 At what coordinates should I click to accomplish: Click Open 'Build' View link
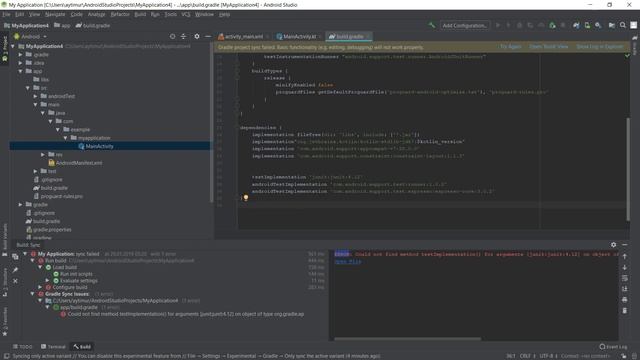click(549, 47)
